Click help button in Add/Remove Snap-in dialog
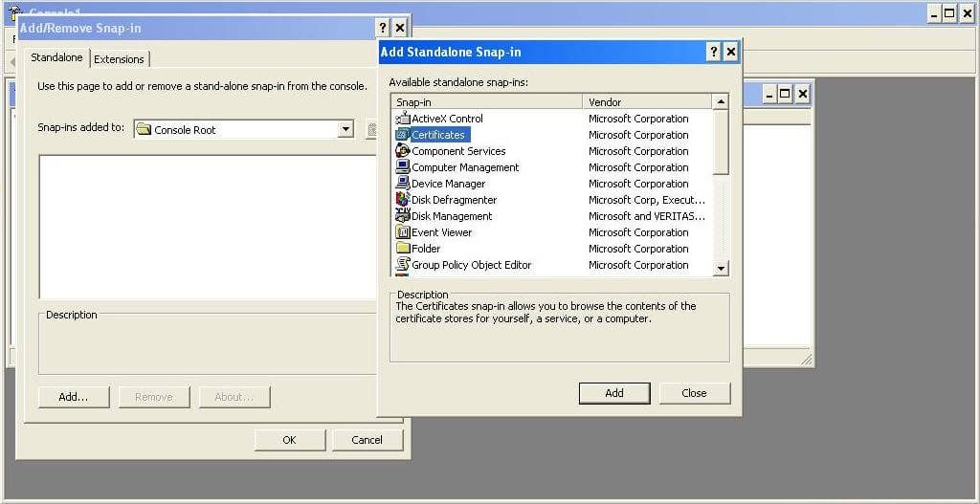Screen dimensions: 980x504 tap(383, 28)
